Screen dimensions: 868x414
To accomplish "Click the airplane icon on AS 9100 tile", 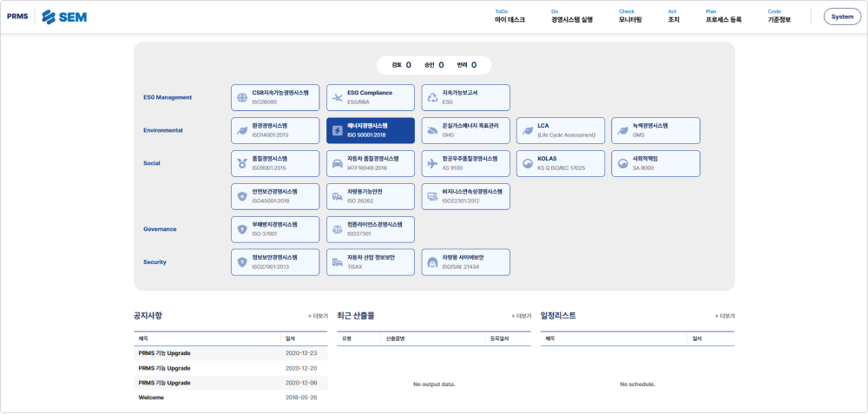I will click(x=432, y=164).
